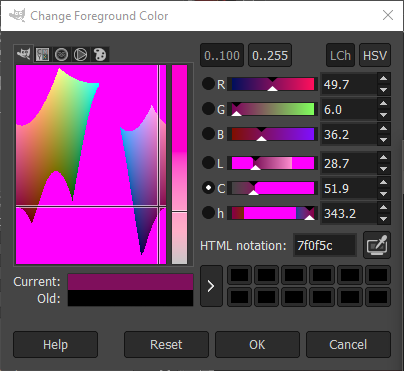Decrease the R value 49.7
Image resolution: width=404 pixels, height=371 pixels.
tap(384, 90)
